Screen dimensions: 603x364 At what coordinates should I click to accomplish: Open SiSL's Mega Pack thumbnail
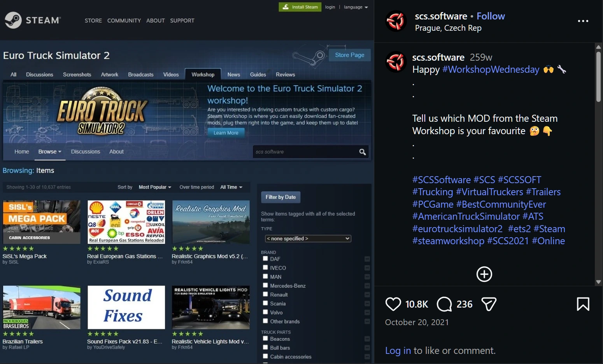pyautogui.click(x=42, y=222)
